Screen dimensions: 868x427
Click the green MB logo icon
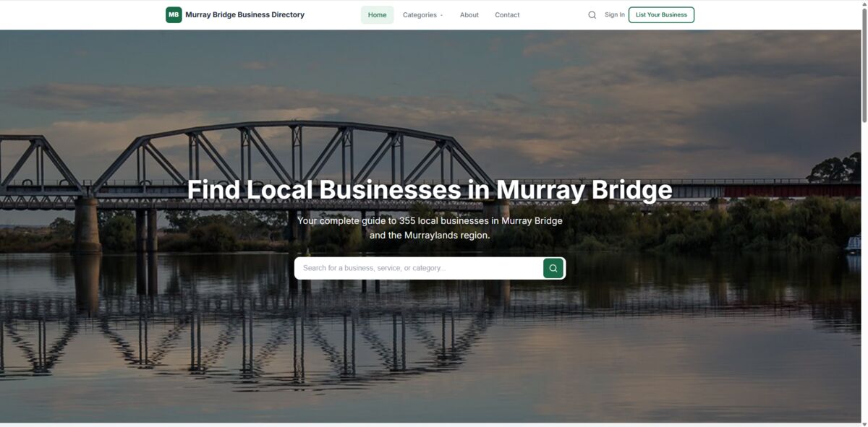[x=173, y=14]
